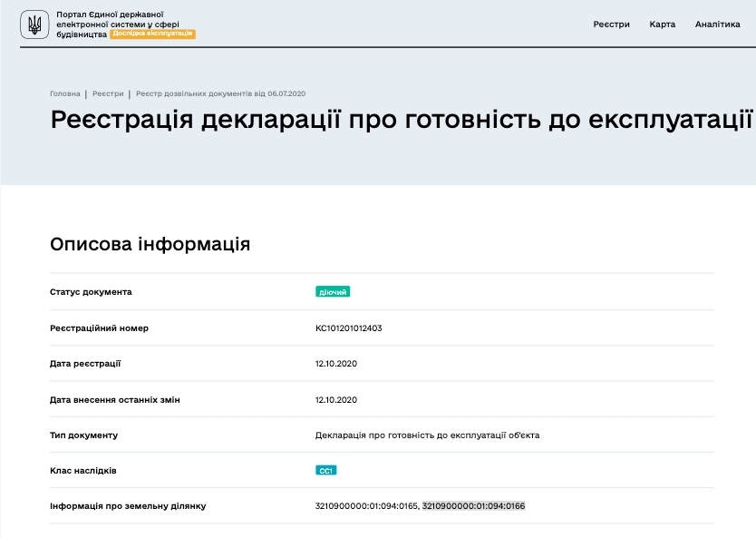756x538 pixels.
Task: Click highlighted cadastral number 3210900000:01:094:0166
Action: [x=473, y=506]
